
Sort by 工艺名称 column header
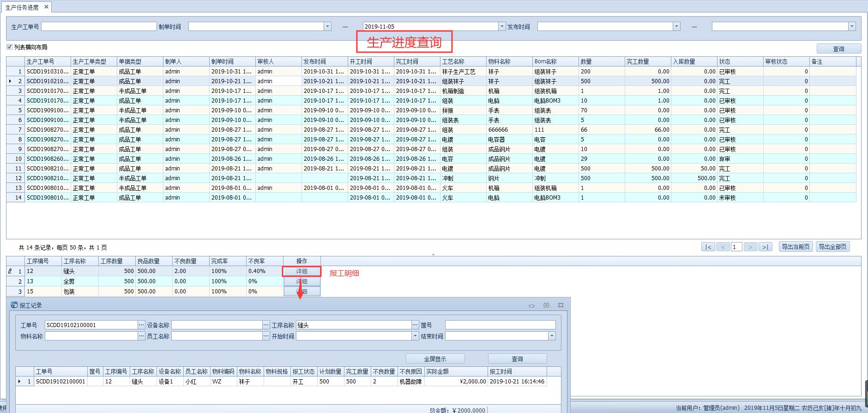click(x=463, y=61)
